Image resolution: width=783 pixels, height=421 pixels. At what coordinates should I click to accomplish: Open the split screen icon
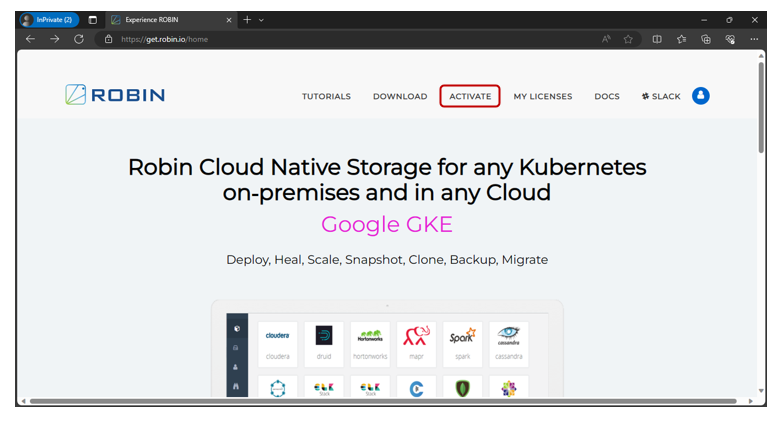[657, 39]
